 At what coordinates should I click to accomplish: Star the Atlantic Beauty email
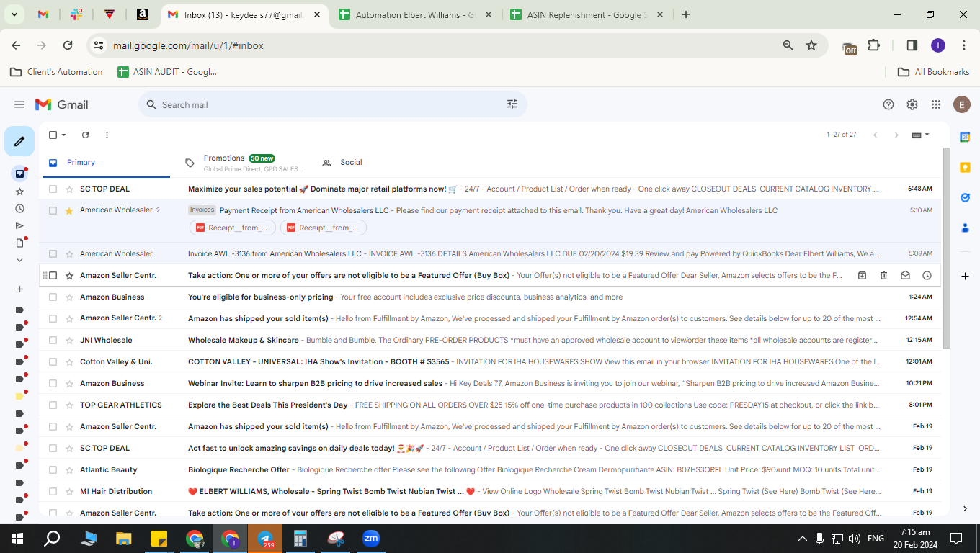pos(69,469)
